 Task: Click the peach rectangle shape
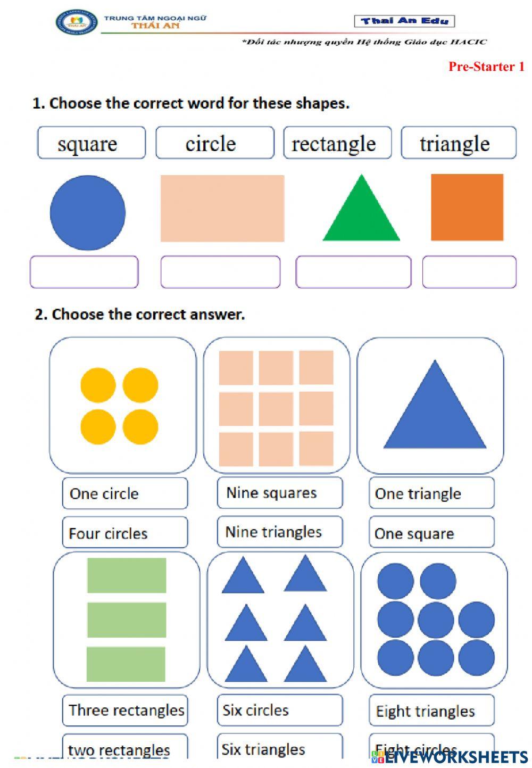coord(222,208)
